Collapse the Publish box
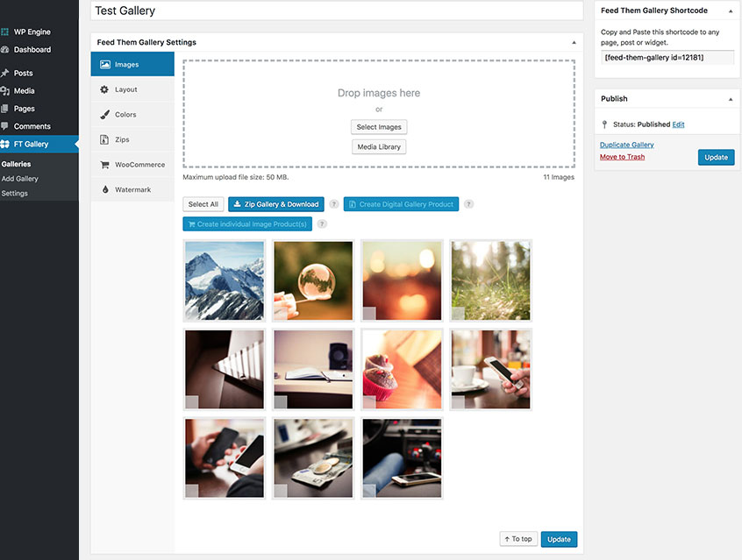The image size is (742, 560). [731, 99]
